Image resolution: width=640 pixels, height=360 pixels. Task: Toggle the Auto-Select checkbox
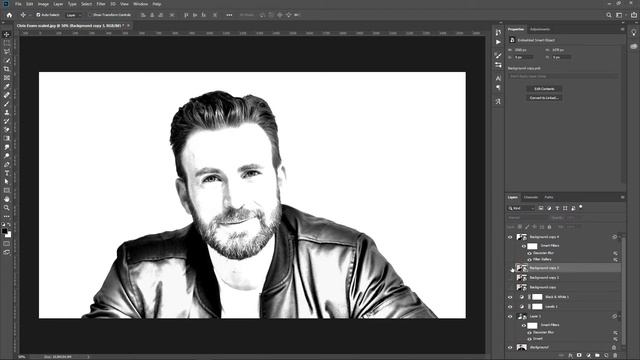pos(38,15)
